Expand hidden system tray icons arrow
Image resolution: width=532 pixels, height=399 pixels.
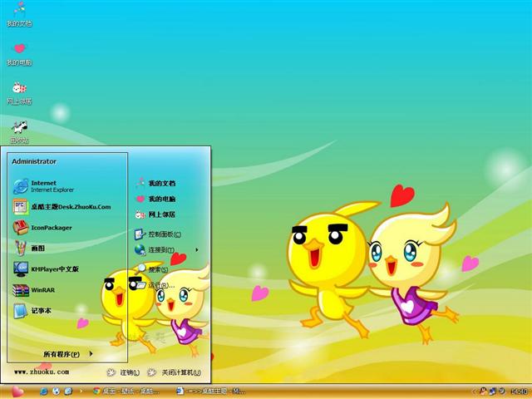pyautogui.click(x=474, y=392)
